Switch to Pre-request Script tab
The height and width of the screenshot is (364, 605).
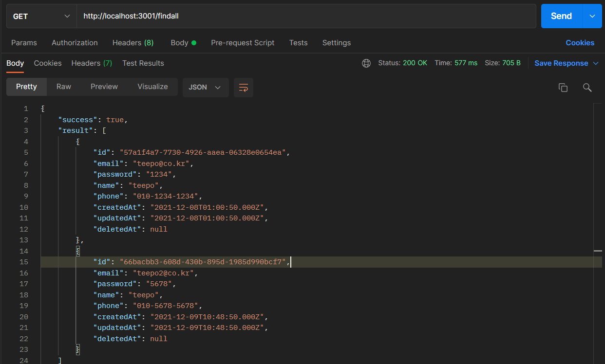[243, 43]
